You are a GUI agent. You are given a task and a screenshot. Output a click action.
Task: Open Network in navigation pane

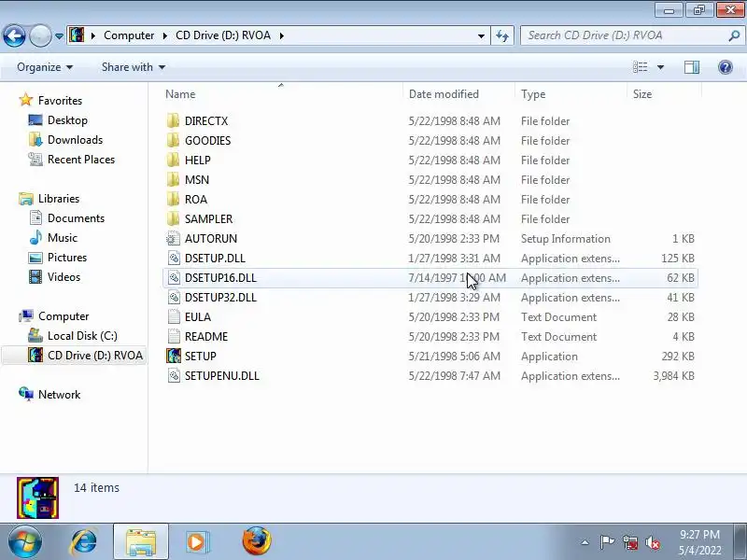point(59,394)
